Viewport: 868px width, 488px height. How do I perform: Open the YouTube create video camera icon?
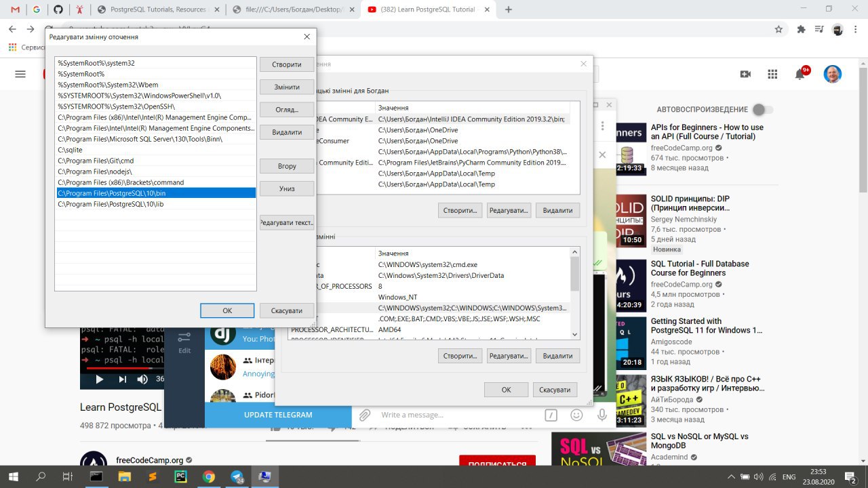pyautogui.click(x=746, y=74)
